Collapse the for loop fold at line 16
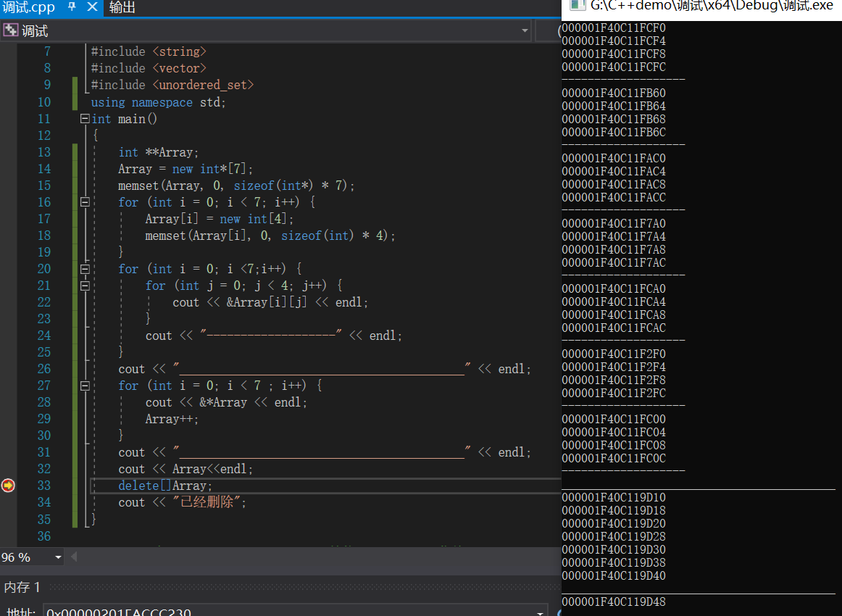 tap(84, 201)
